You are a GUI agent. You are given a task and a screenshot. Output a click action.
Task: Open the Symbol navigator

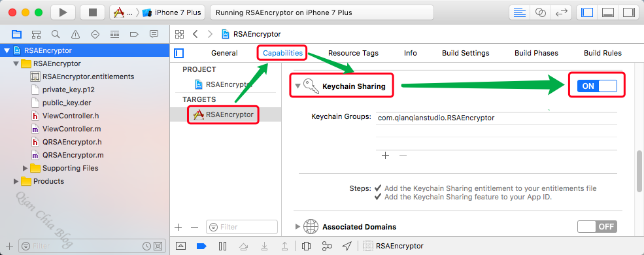click(36, 34)
